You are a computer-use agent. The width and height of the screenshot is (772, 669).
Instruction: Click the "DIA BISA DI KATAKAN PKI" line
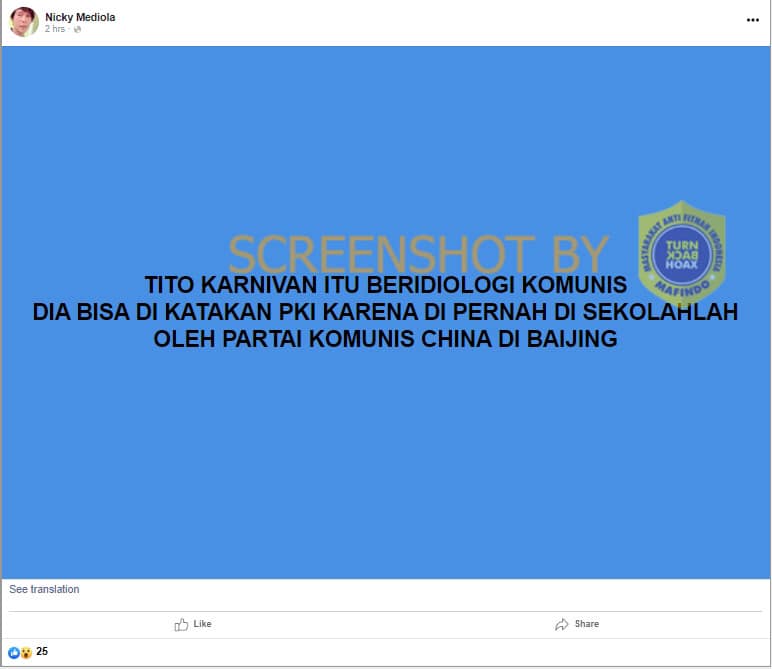[x=385, y=312]
